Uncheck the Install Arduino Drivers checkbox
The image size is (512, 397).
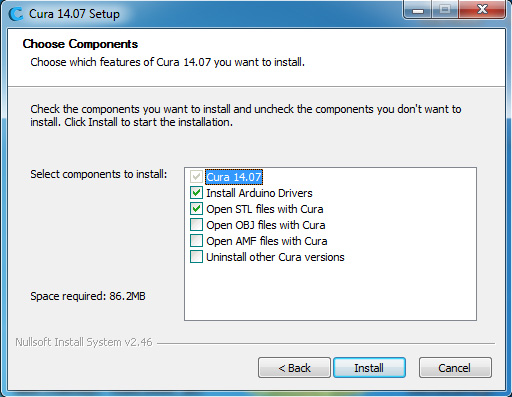click(x=196, y=193)
